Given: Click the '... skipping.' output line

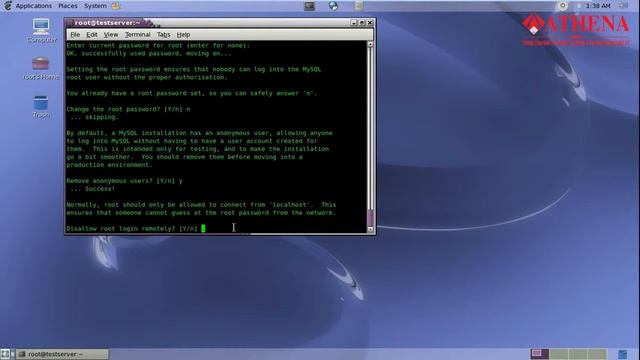Looking at the screenshot, I should coord(94,117).
